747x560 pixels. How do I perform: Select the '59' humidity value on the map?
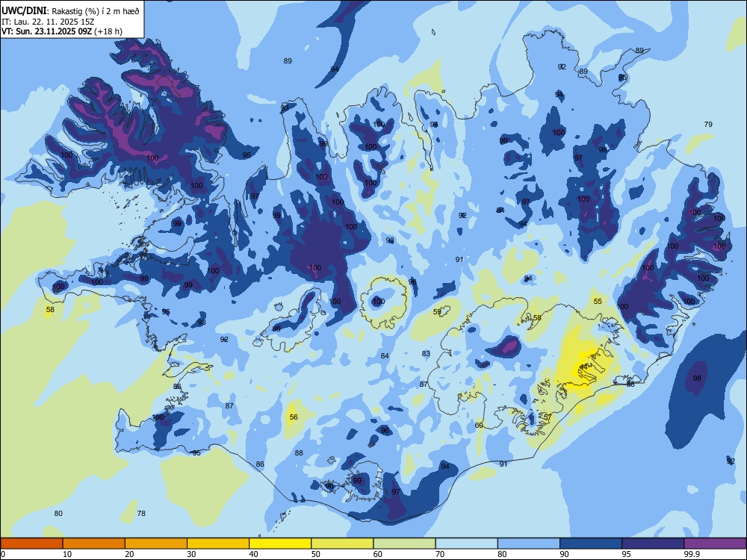coord(437,312)
